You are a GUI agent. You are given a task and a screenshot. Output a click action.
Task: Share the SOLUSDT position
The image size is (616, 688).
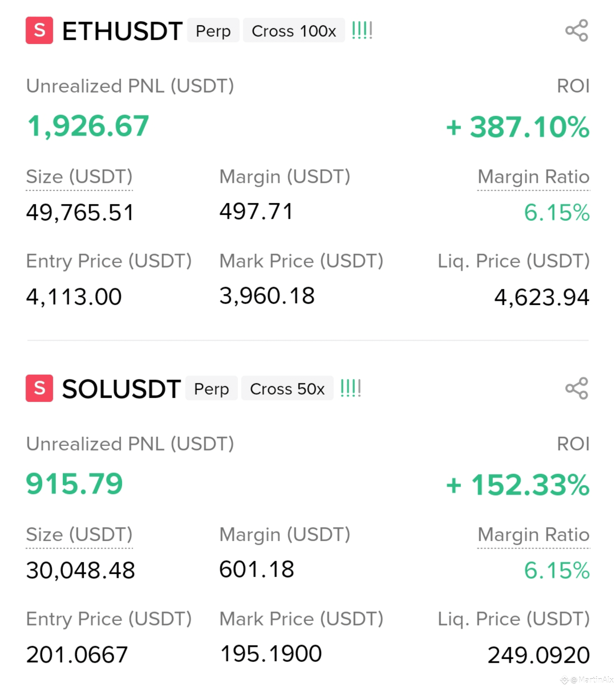click(x=577, y=388)
